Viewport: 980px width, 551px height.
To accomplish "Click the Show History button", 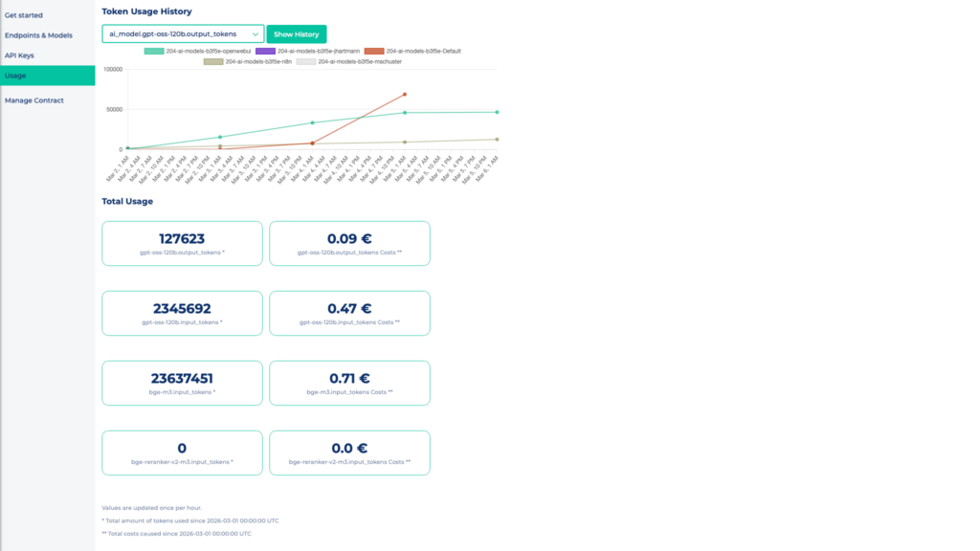I will click(x=299, y=33).
